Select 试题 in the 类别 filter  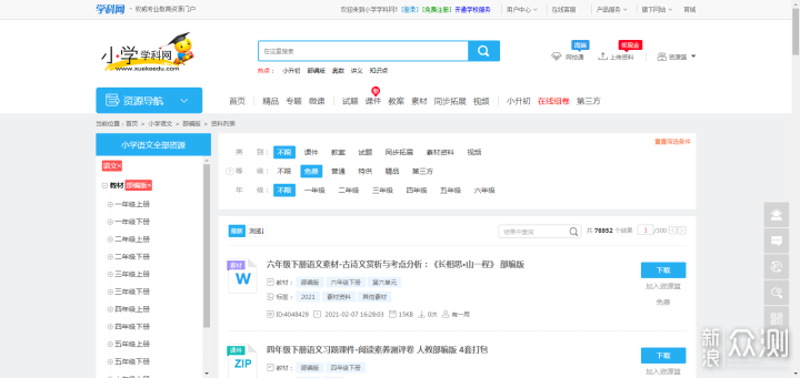coord(365,152)
